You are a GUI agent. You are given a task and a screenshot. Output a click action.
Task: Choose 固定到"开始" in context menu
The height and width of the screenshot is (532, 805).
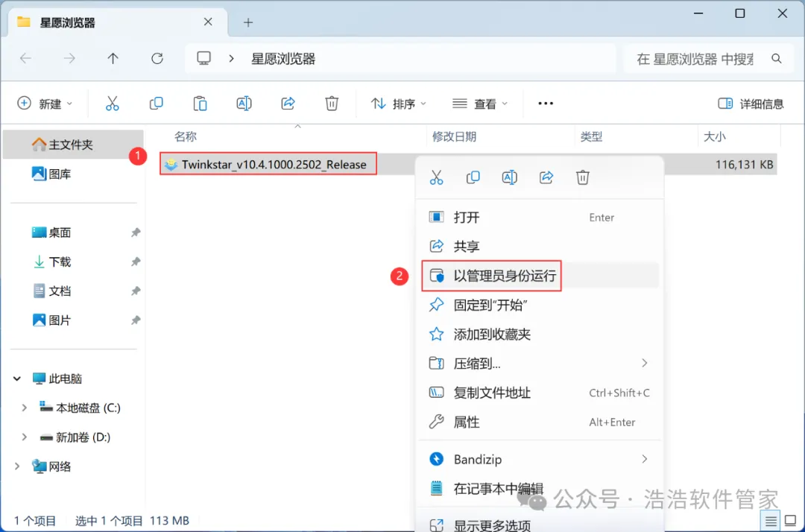(540, 305)
